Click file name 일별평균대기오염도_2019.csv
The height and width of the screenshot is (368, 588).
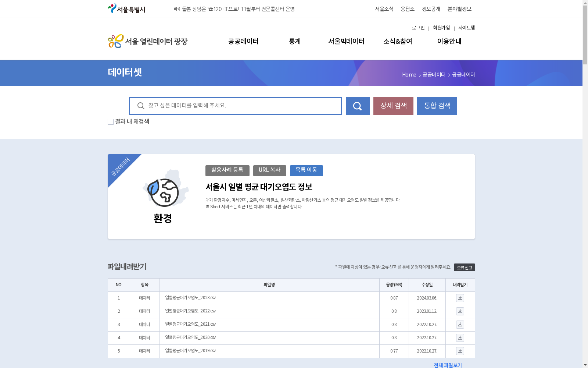tap(190, 351)
